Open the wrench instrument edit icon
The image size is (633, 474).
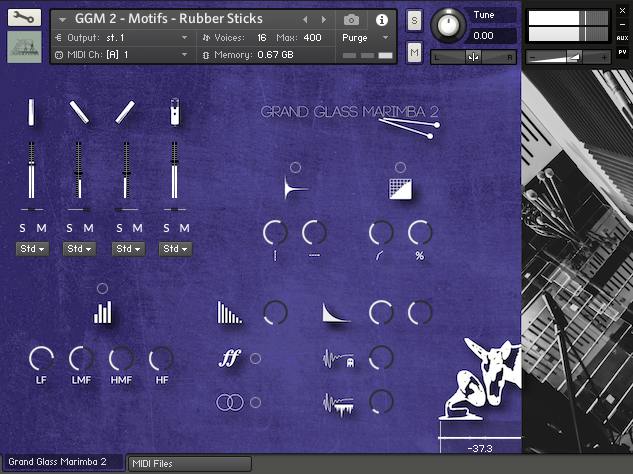pyautogui.click(x=24, y=17)
